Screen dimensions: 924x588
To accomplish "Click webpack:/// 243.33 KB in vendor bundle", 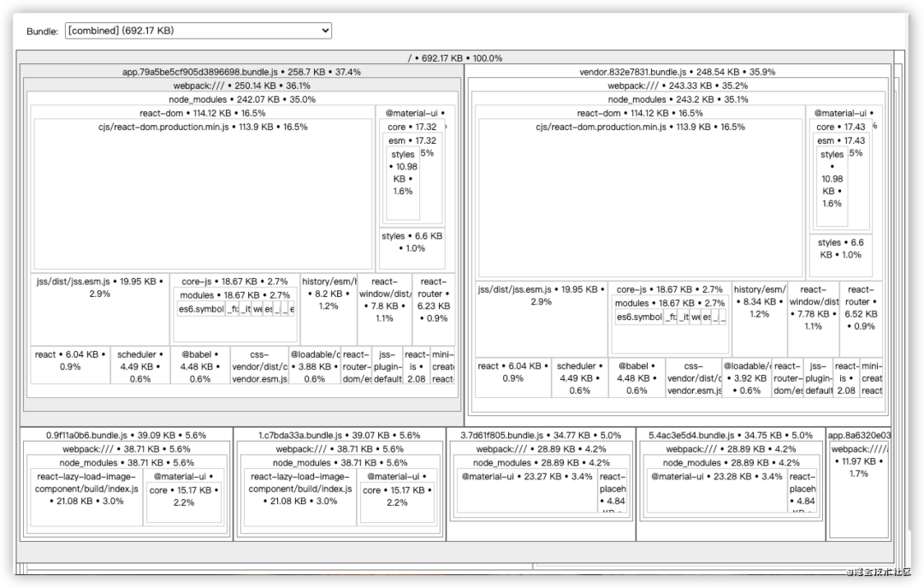I will coord(678,86).
